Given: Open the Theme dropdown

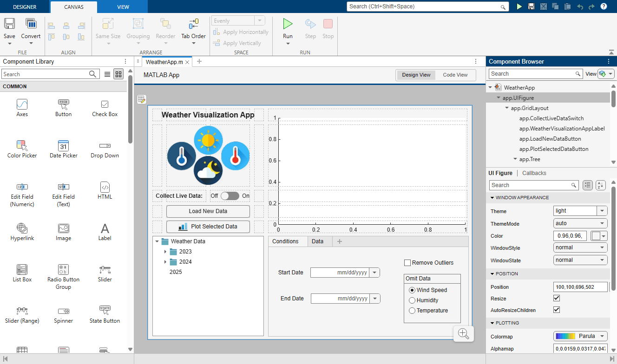Looking at the screenshot, I should click(x=602, y=211).
